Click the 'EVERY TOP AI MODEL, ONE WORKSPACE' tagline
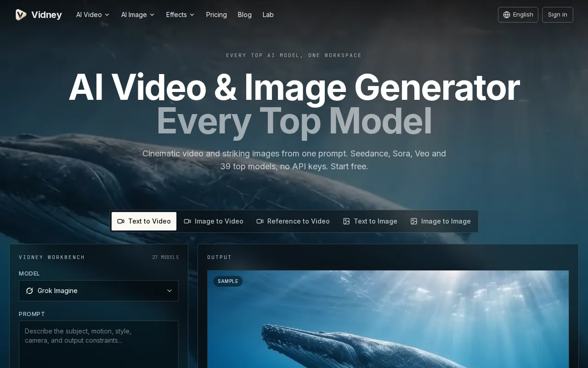 (294, 55)
